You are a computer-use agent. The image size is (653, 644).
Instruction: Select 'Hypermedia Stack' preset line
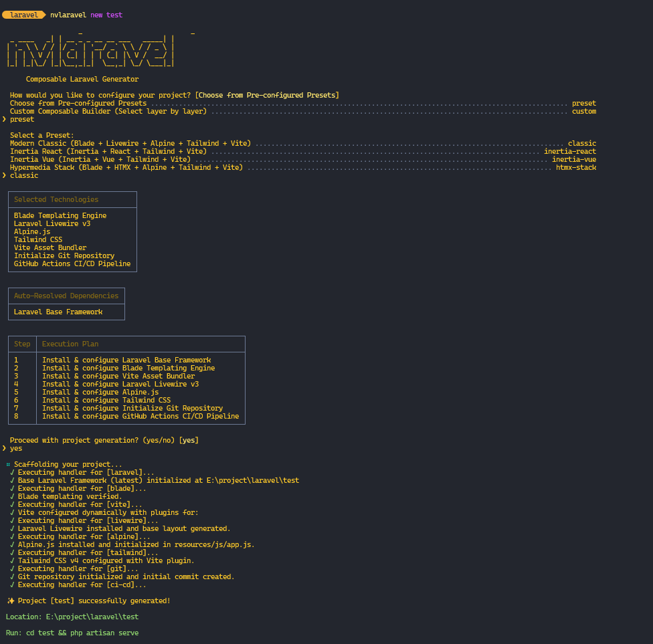[x=303, y=167]
